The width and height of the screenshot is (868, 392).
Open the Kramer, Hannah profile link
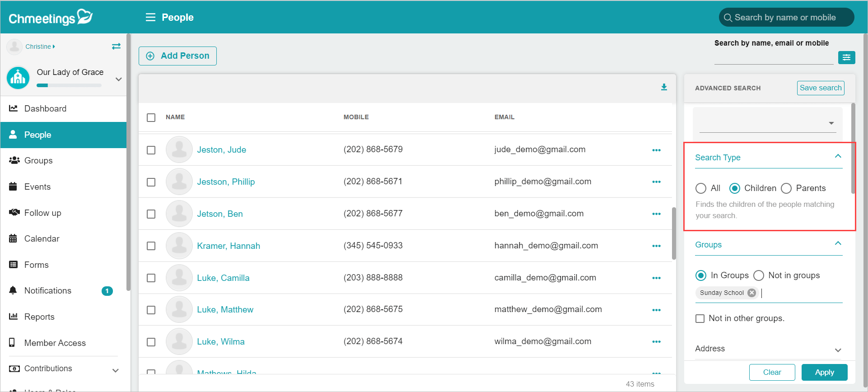tap(229, 246)
